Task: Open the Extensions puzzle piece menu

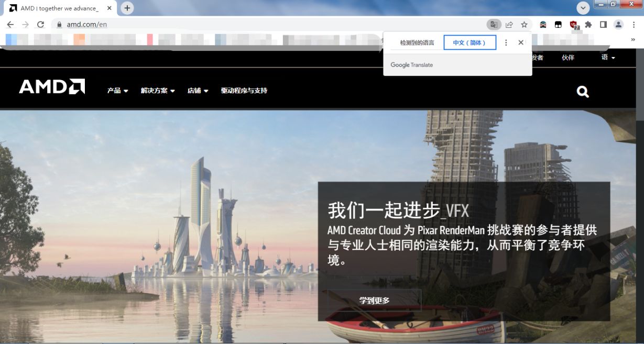Action: [x=588, y=25]
